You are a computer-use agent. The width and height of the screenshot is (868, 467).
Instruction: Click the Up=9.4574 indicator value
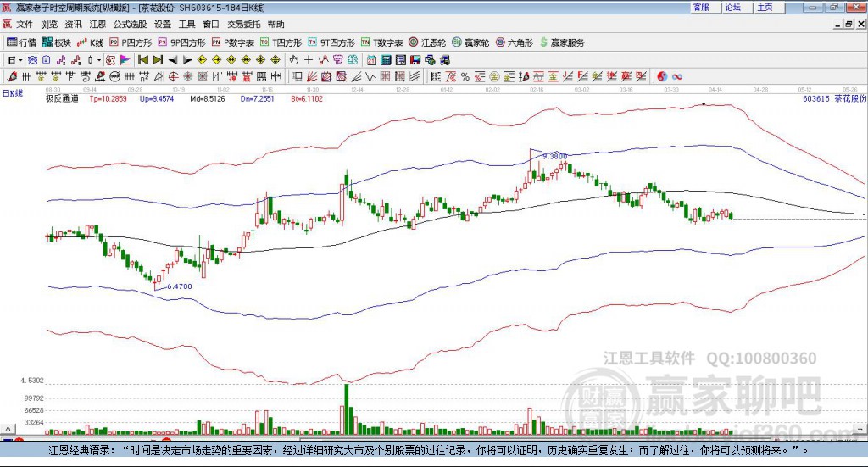click(157, 99)
